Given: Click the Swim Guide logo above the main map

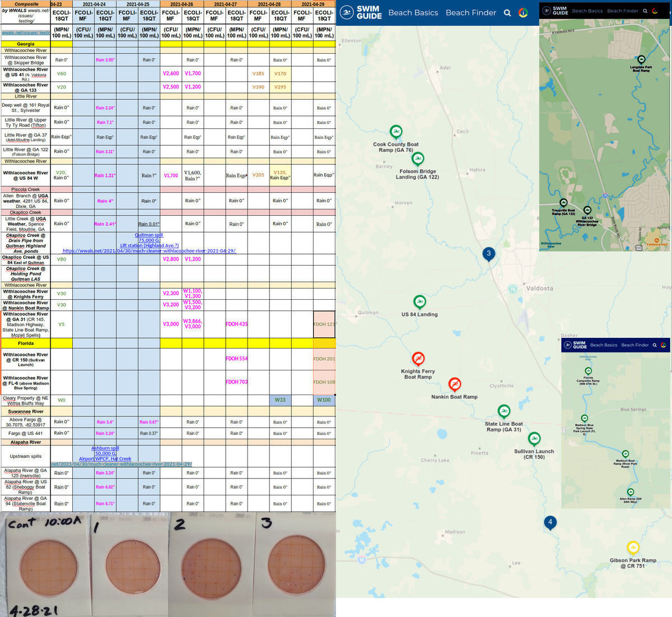Looking at the screenshot, I should 361,12.
